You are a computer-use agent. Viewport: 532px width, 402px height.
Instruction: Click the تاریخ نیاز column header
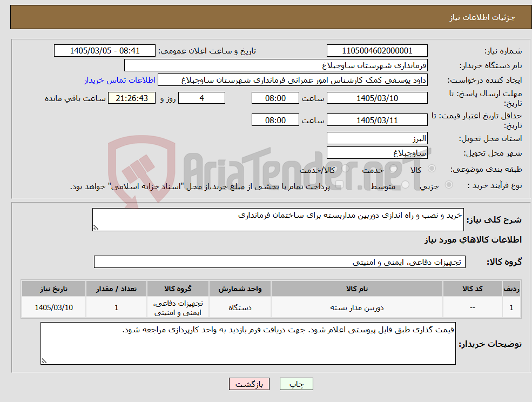(53, 289)
